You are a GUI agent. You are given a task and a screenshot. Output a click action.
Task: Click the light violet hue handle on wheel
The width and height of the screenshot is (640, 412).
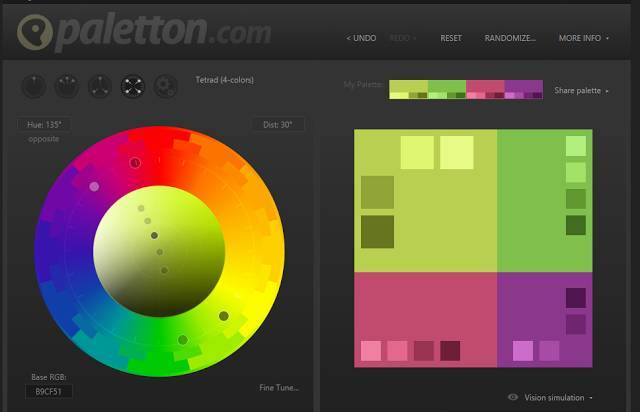point(94,187)
